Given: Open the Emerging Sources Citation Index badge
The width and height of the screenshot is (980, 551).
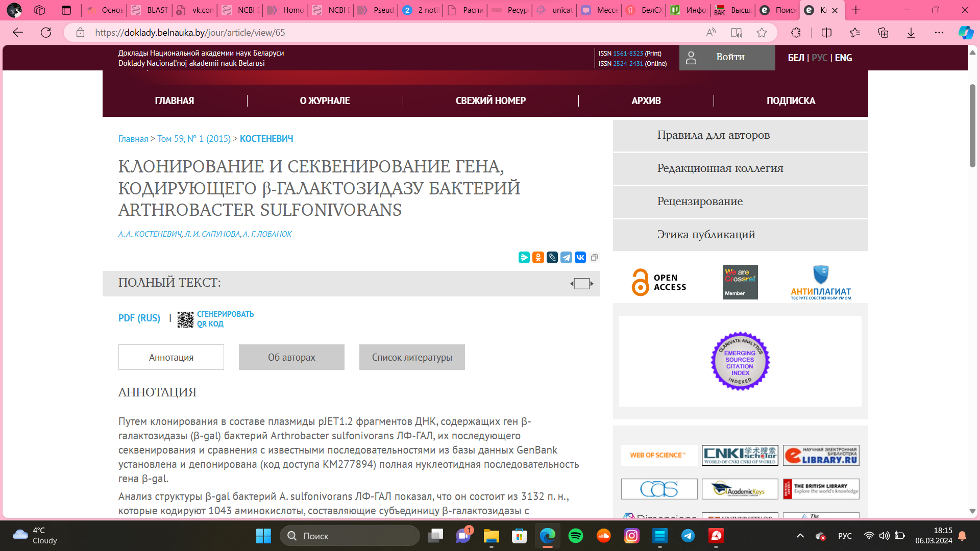Looking at the screenshot, I should point(740,361).
